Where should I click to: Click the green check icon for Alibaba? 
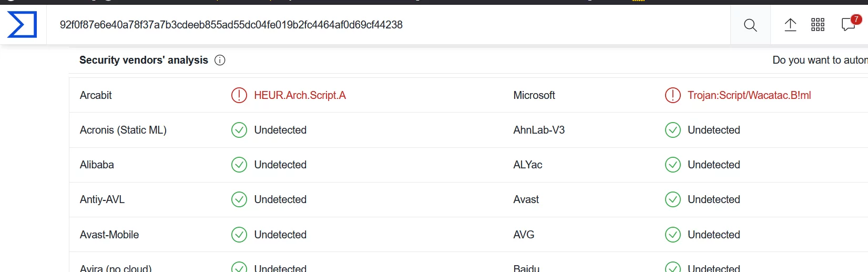[239, 165]
